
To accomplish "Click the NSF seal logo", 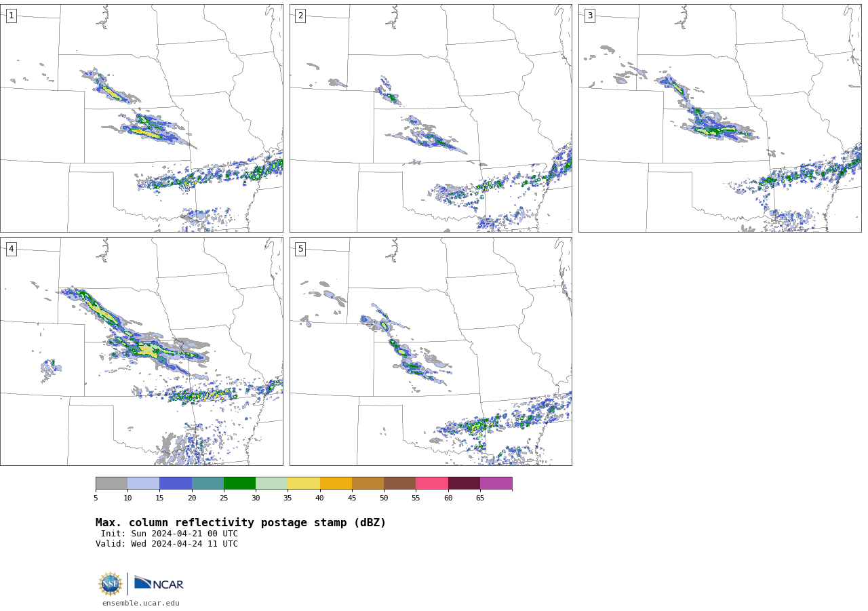I will [111, 584].
